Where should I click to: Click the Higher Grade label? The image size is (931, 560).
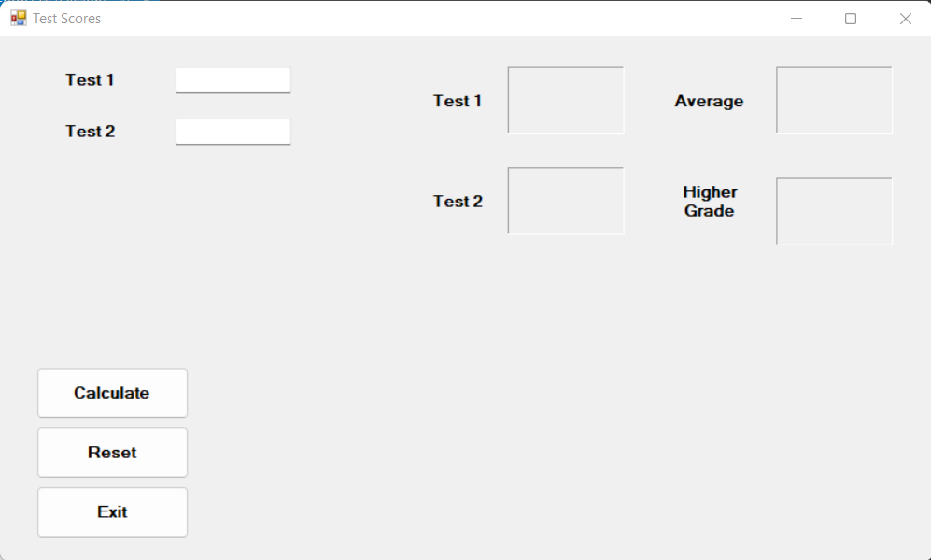[710, 202]
